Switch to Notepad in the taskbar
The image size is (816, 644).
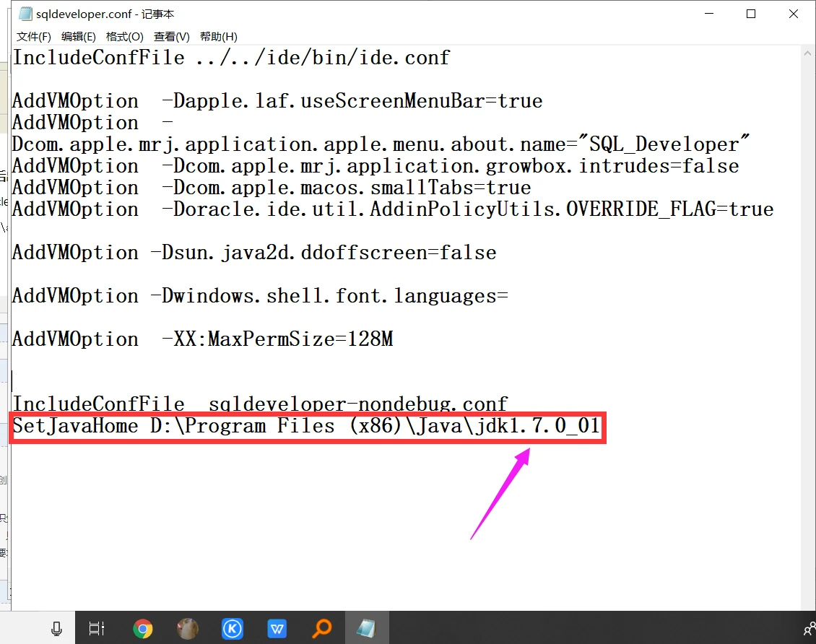[x=366, y=628]
